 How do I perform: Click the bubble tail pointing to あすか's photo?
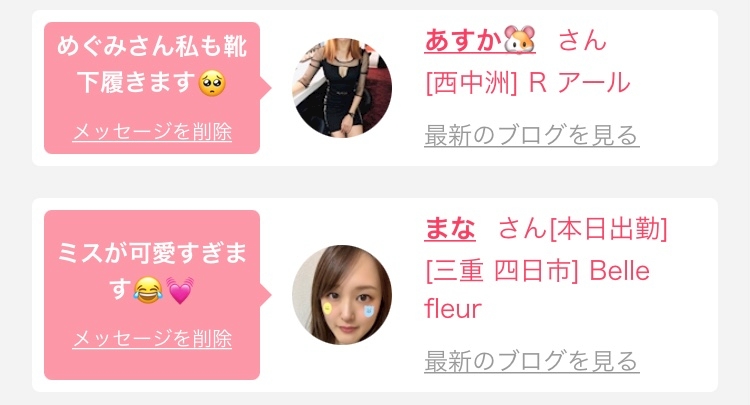pos(265,88)
